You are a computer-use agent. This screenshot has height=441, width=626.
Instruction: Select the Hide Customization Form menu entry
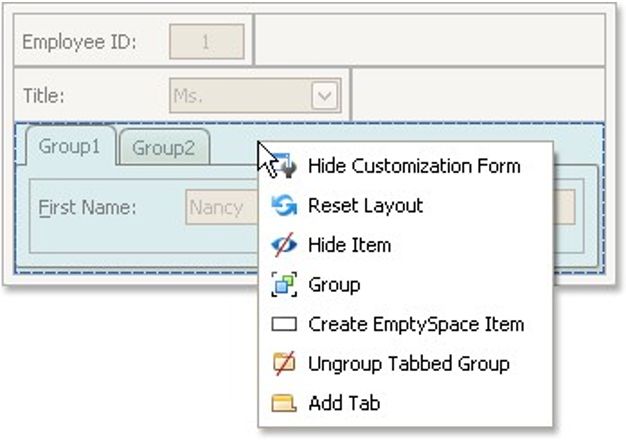pyautogui.click(x=414, y=165)
